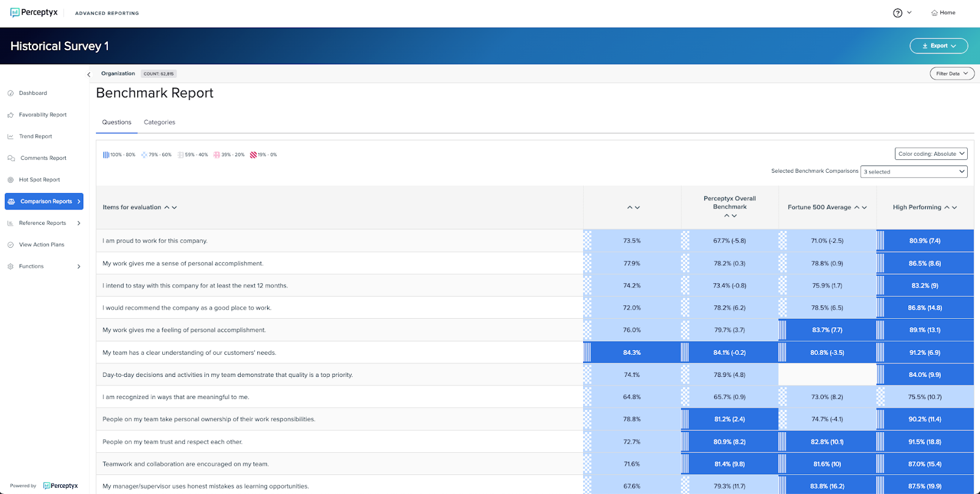
Task: Click the 100% - 80% legend swatch
Action: (x=106, y=155)
